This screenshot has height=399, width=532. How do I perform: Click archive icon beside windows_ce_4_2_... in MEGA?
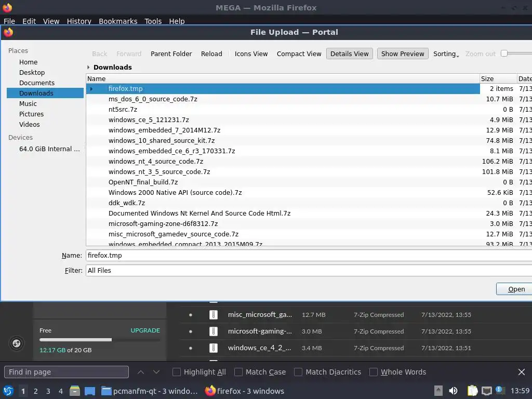[213, 348]
